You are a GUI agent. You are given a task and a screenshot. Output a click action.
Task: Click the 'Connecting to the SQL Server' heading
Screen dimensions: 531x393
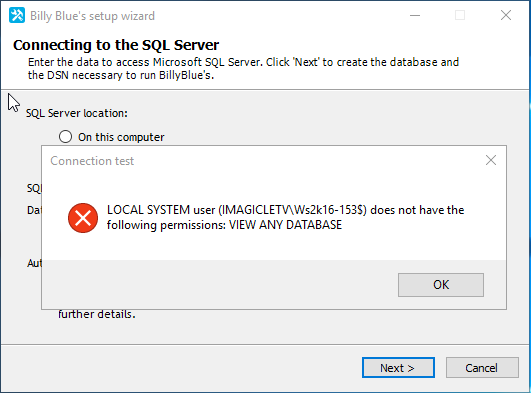coord(116,45)
